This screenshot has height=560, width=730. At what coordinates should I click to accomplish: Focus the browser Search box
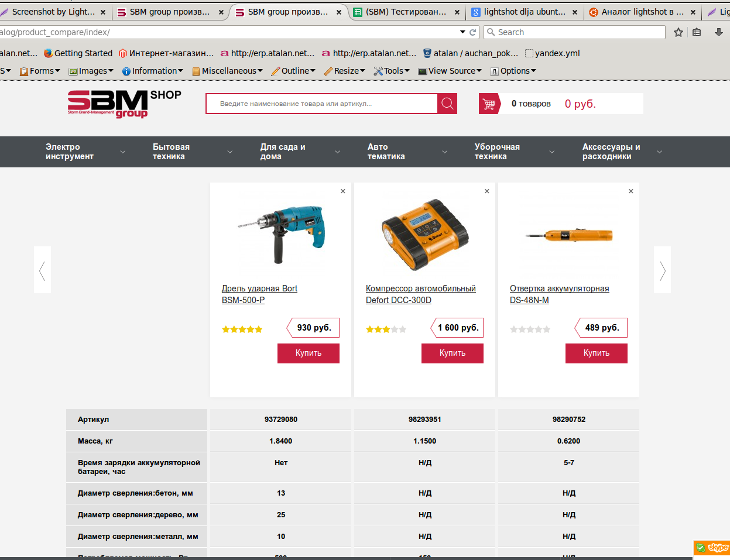coord(574,32)
